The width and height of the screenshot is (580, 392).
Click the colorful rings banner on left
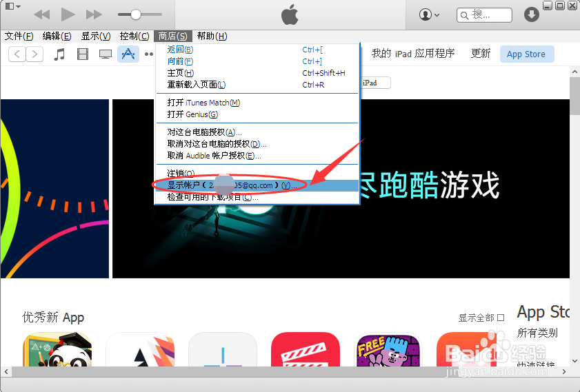(54, 189)
